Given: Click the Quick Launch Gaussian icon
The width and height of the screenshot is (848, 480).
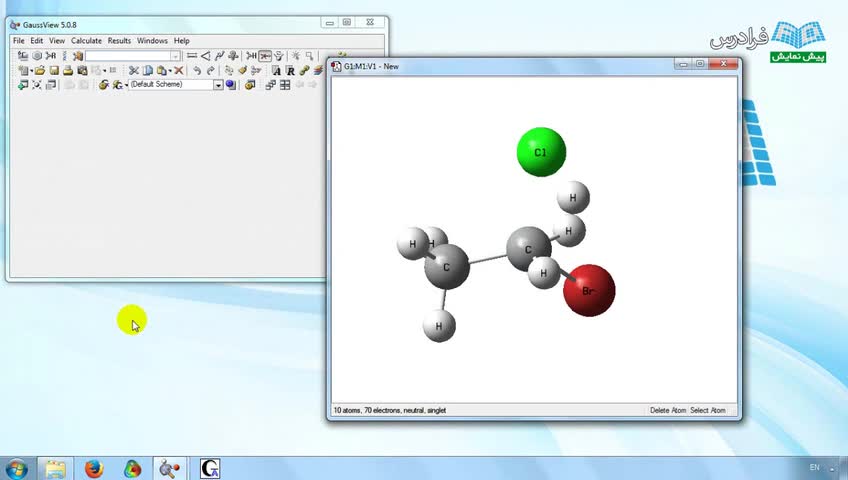Looking at the screenshot, I should (117, 85).
